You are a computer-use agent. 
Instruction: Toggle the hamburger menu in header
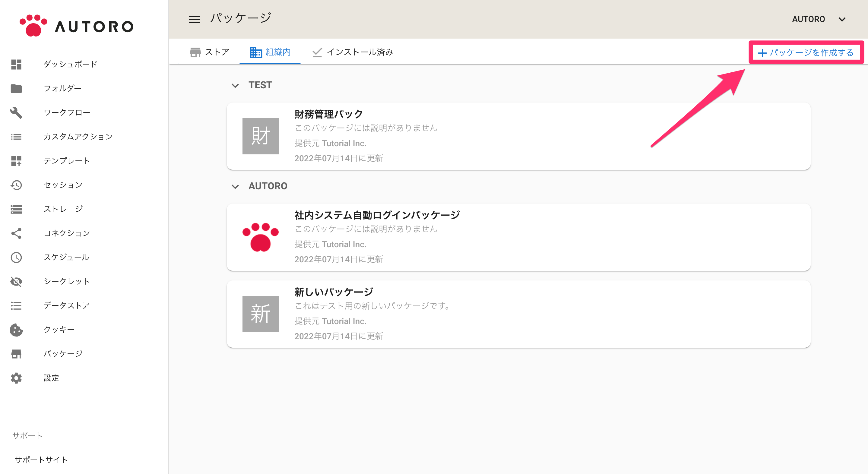click(194, 19)
